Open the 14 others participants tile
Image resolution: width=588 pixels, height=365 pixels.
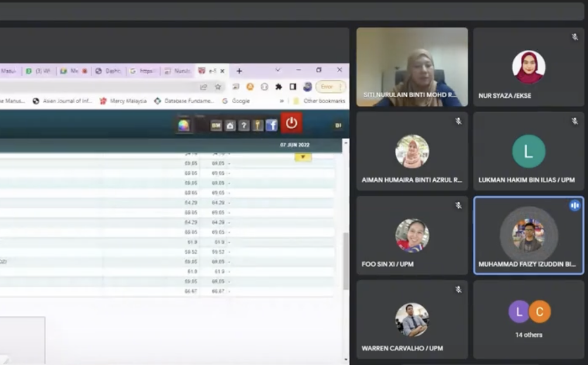[528, 319]
